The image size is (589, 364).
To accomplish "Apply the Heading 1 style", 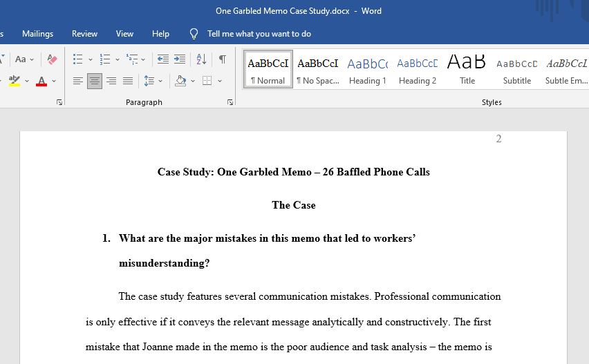I will click(x=367, y=70).
